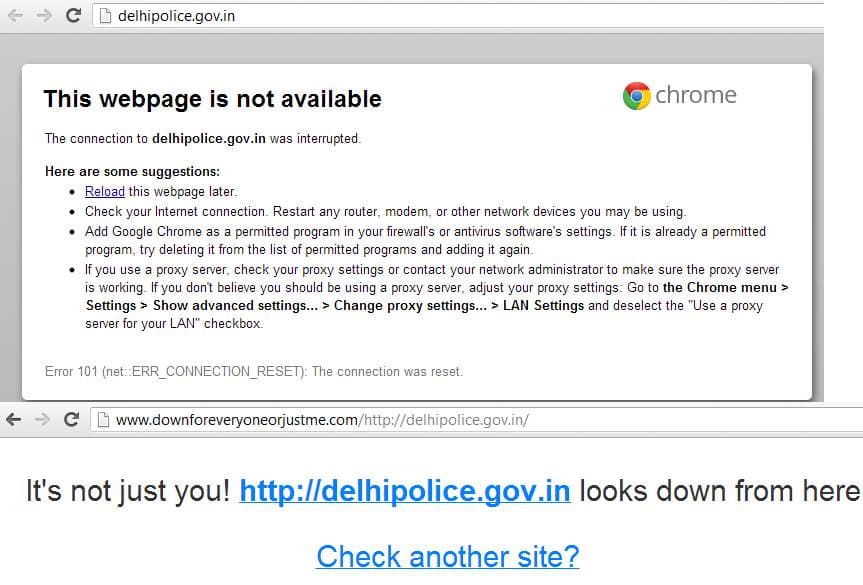
Task: Focus the address bar showing delhipolice.gov.in
Action: coord(458,16)
